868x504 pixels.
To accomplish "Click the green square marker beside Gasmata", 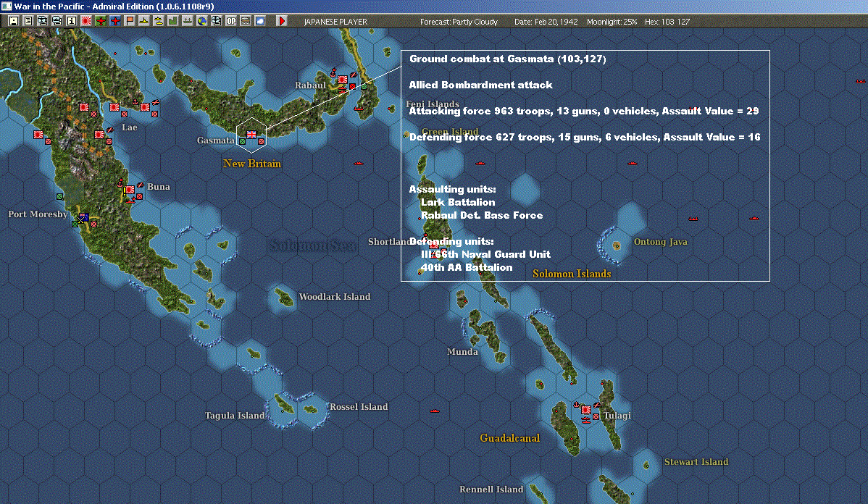I will [x=242, y=142].
